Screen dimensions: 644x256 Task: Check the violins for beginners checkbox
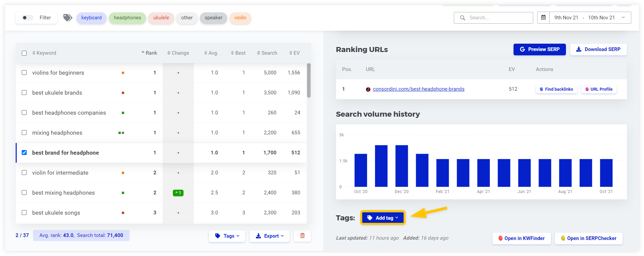[24, 73]
